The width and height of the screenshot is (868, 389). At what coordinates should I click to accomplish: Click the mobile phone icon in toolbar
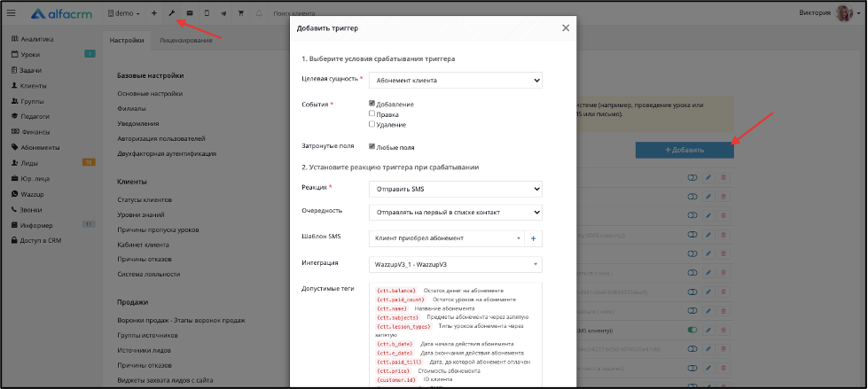[x=207, y=13]
